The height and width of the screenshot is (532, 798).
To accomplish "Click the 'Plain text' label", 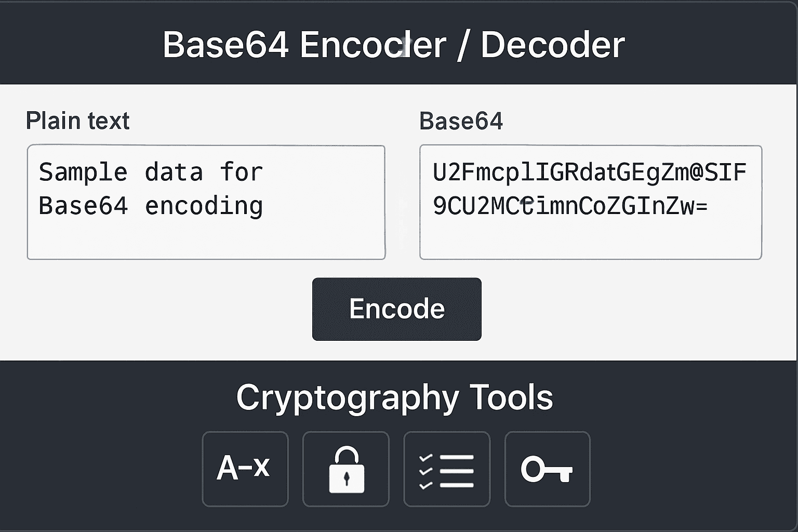I will (78, 121).
